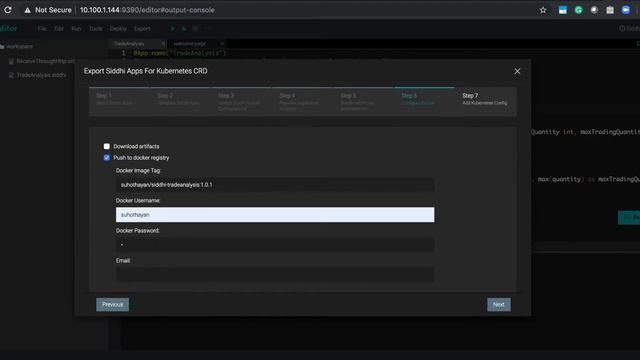The height and width of the screenshot is (360, 640).
Task: Click the Email input field
Action: pyautogui.click(x=275, y=275)
